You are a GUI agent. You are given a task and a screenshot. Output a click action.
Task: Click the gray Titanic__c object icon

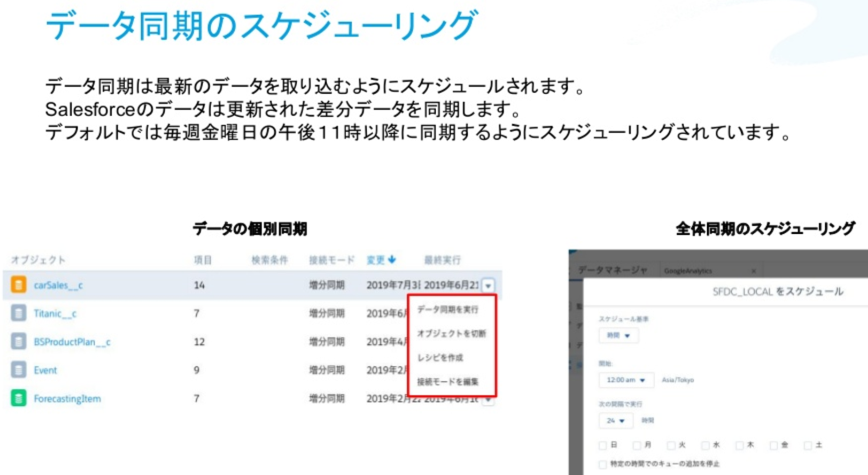click(18, 313)
